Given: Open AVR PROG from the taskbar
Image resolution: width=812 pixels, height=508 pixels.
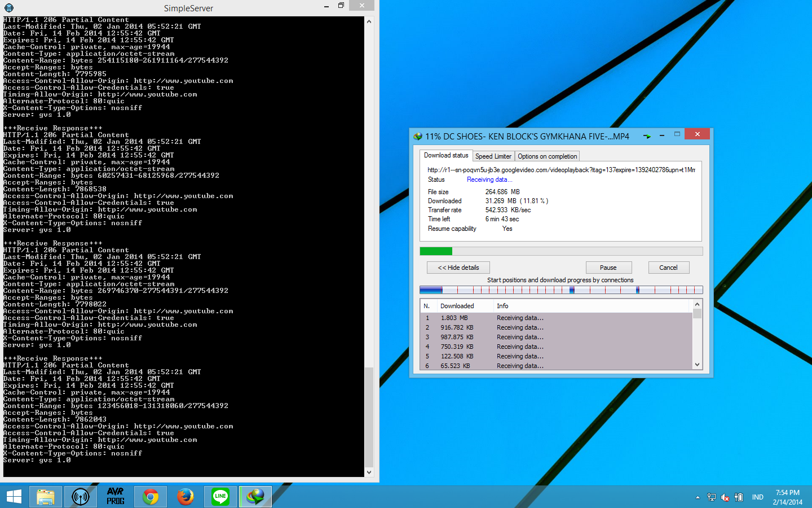Looking at the screenshot, I should point(116,497).
